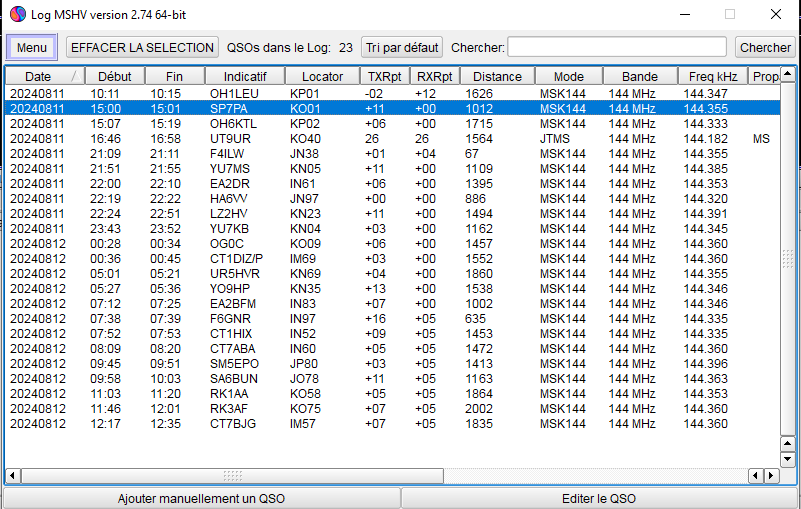This screenshot has width=801, height=509.
Task: Open the Menu button
Action: [32, 47]
